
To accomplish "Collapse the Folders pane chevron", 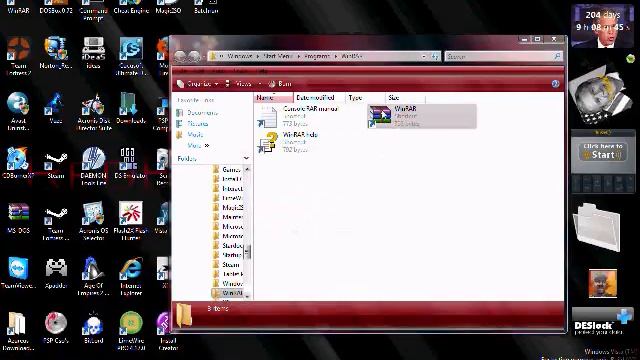I will [246, 158].
